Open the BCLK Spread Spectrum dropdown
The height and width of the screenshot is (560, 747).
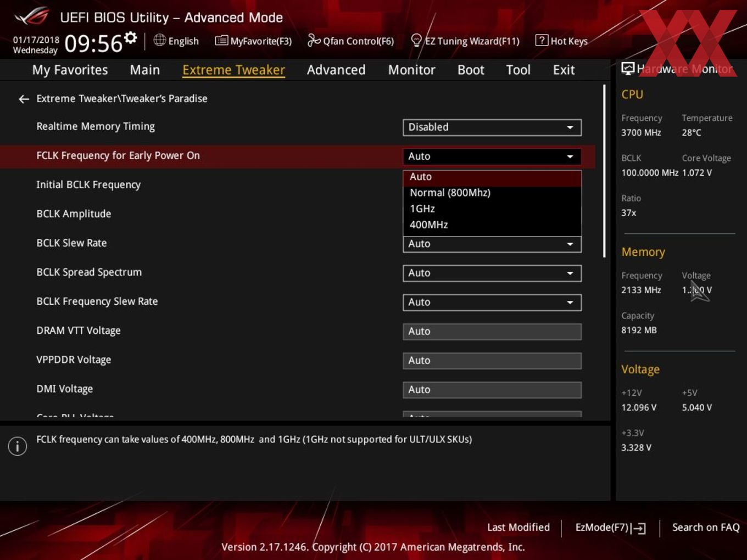[492, 273]
